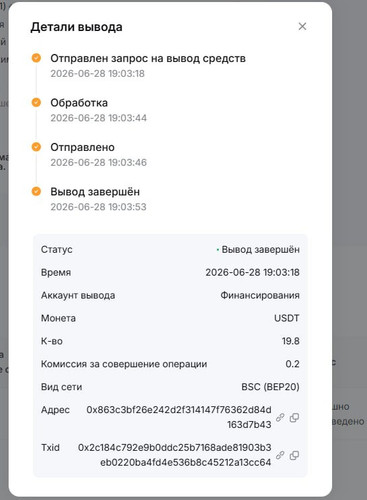367x500 pixels.
Task: Click the Вывод завершён status value
Action: tap(260, 249)
